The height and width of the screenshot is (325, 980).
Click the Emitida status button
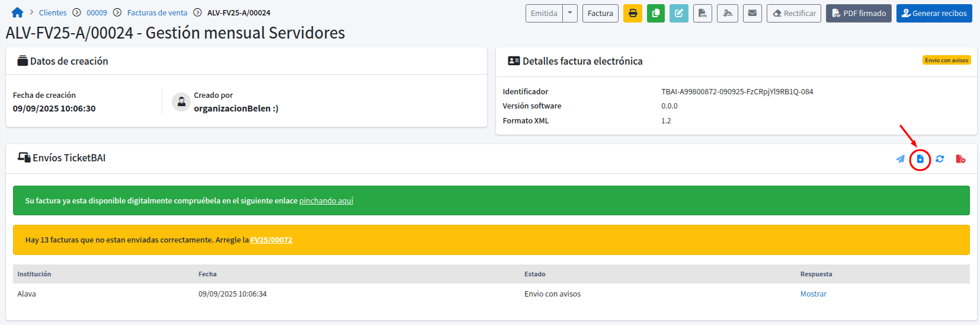544,13
